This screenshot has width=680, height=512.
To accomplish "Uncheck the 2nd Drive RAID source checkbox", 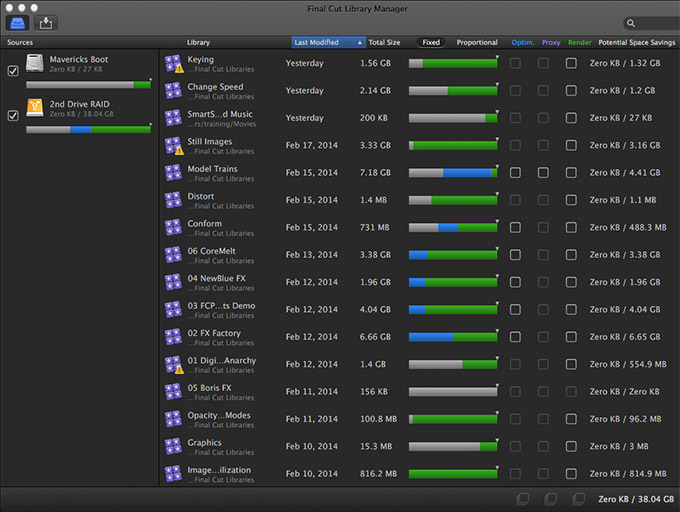I will click(13, 115).
